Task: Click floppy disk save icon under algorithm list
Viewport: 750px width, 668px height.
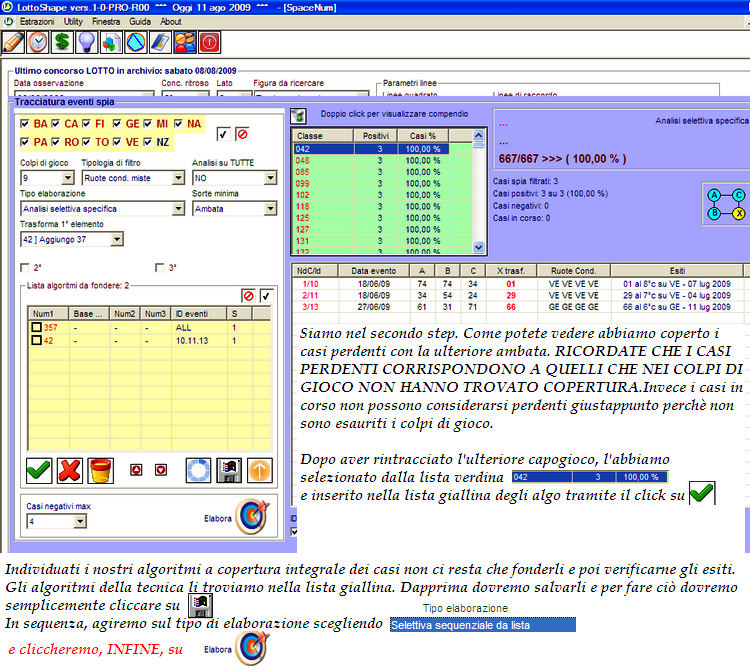Action: (x=229, y=471)
